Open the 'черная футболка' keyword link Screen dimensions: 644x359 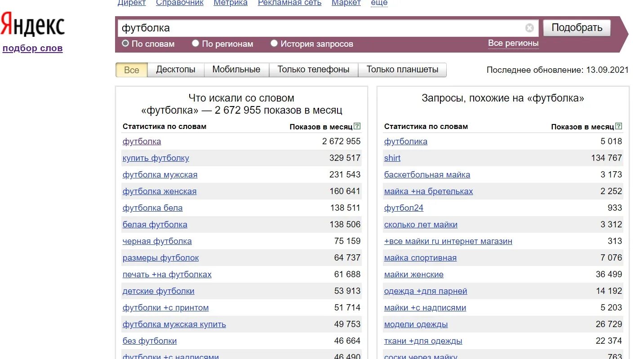click(157, 241)
